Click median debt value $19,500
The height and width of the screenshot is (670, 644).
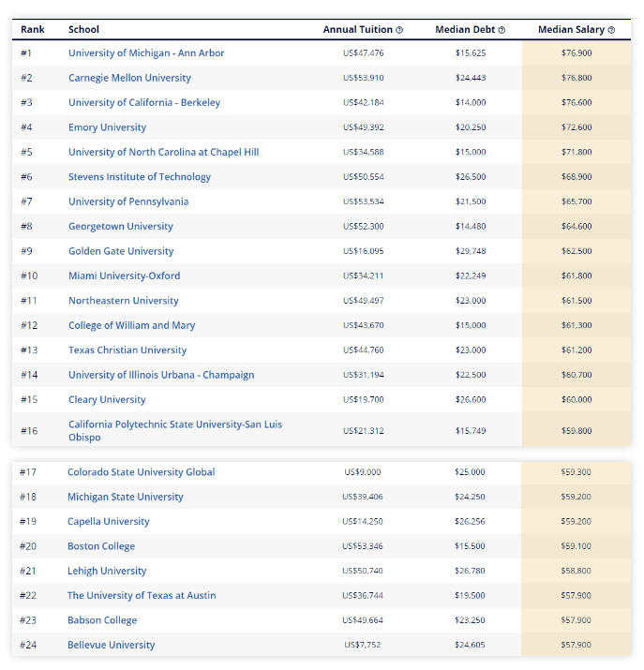tap(470, 596)
